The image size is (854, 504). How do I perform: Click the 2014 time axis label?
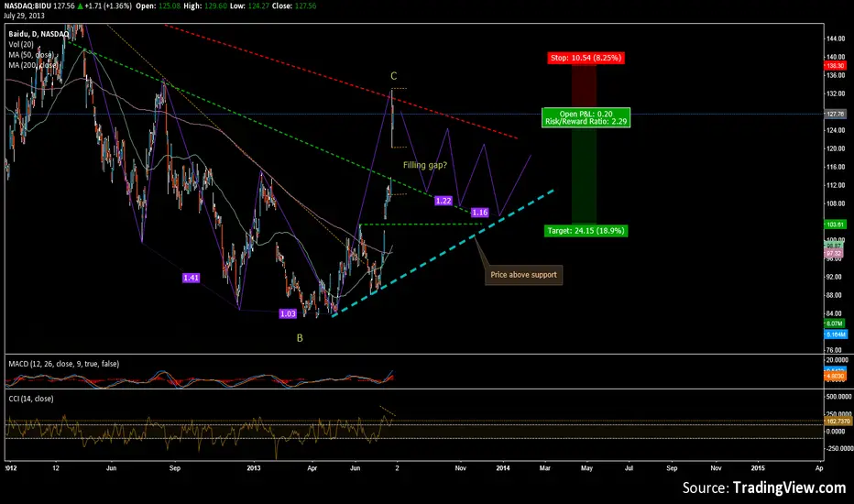pyautogui.click(x=503, y=468)
